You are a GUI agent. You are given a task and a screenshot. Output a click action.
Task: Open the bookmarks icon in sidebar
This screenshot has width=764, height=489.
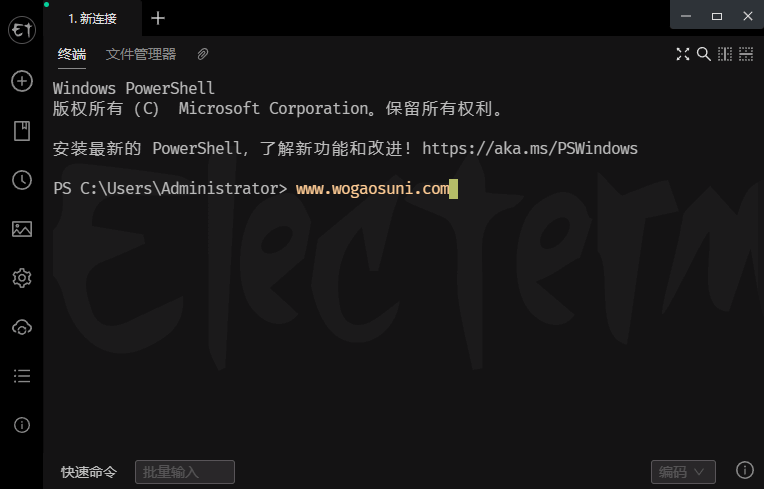coord(22,131)
